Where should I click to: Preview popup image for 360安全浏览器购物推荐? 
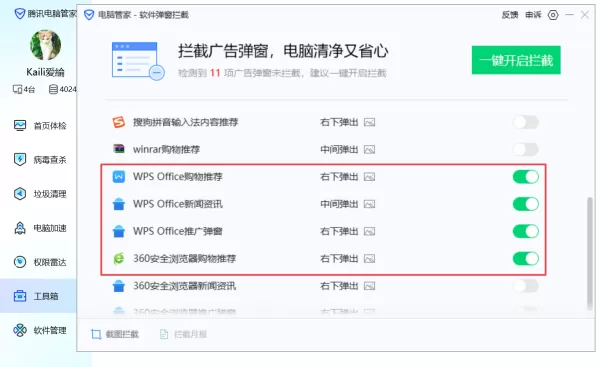(x=369, y=259)
